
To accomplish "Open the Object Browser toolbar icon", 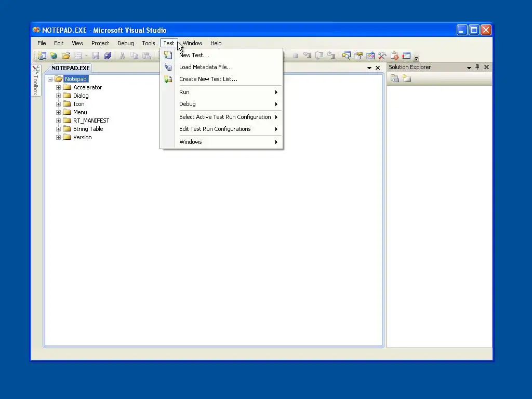I will (370, 56).
